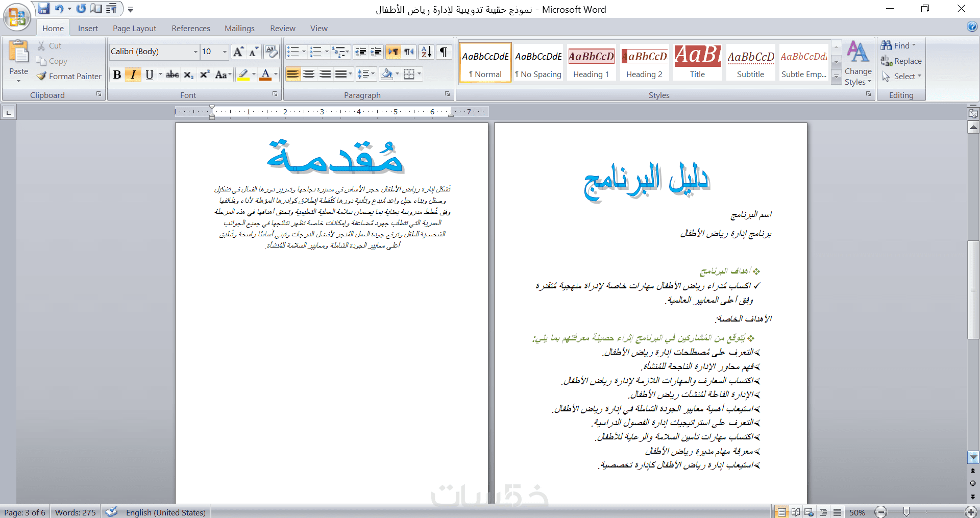Center-align the paragraph

coord(309,75)
